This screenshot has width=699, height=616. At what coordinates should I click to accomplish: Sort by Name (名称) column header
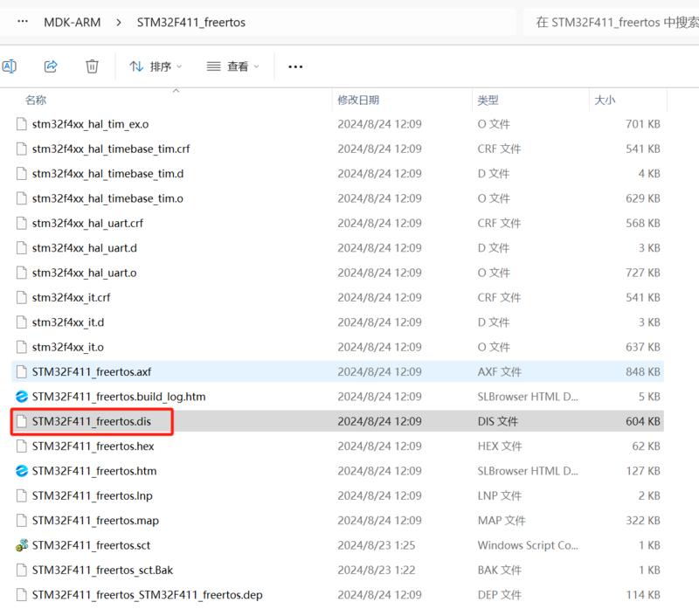coord(36,100)
